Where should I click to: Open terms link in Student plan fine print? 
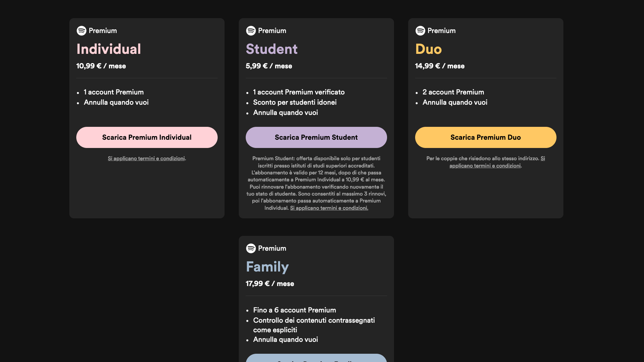[329, 208]
